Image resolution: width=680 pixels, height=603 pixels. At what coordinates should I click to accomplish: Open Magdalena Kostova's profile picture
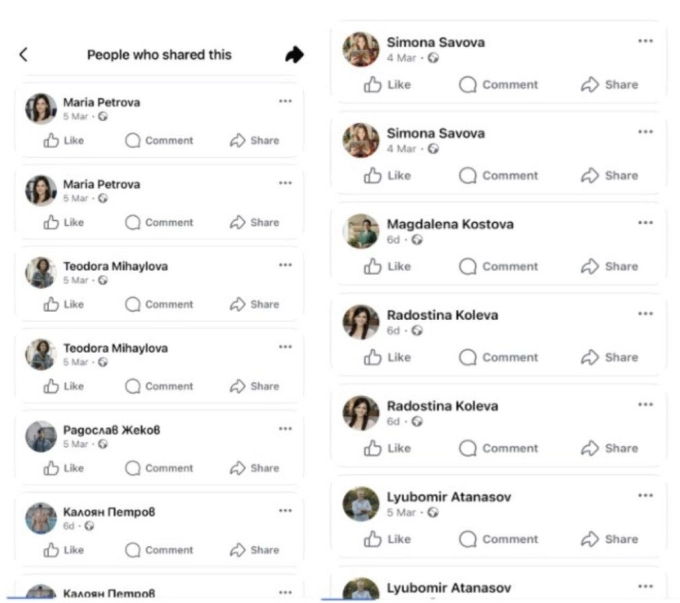point(361,231)
